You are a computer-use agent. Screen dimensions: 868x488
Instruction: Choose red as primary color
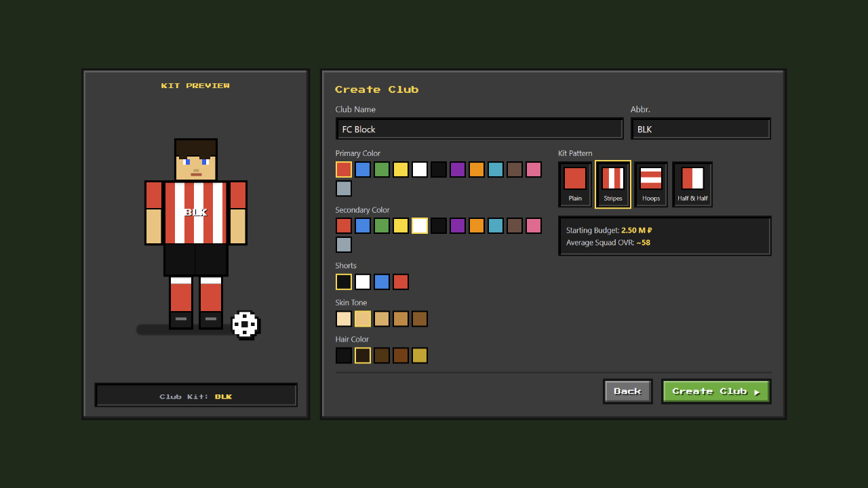point(344,169)
